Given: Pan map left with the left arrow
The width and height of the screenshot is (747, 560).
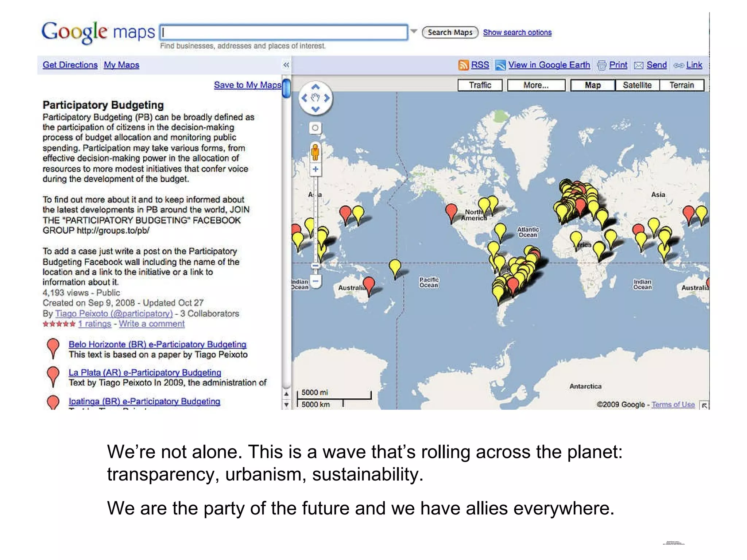Looking at the screenshot, I should tap(304, 98).
